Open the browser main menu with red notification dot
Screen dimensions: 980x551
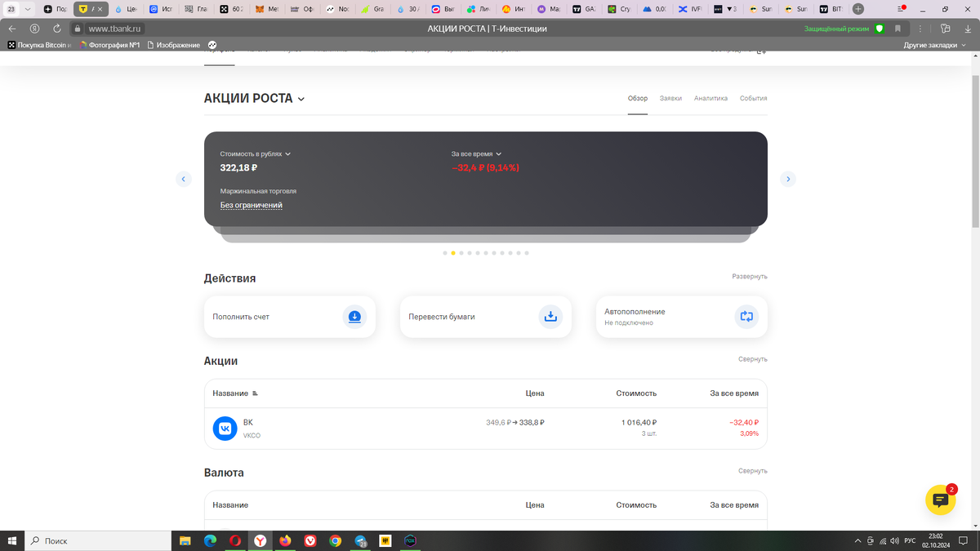[901, 9]
